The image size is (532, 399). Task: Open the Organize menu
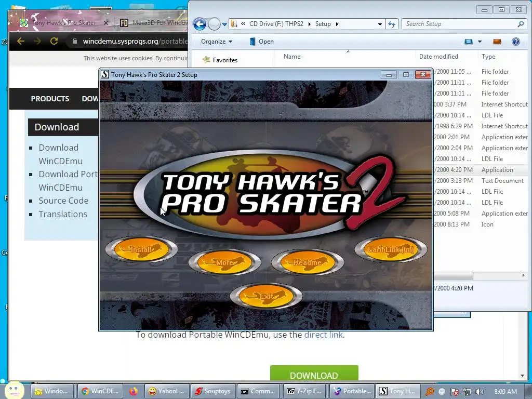point(217,42)
